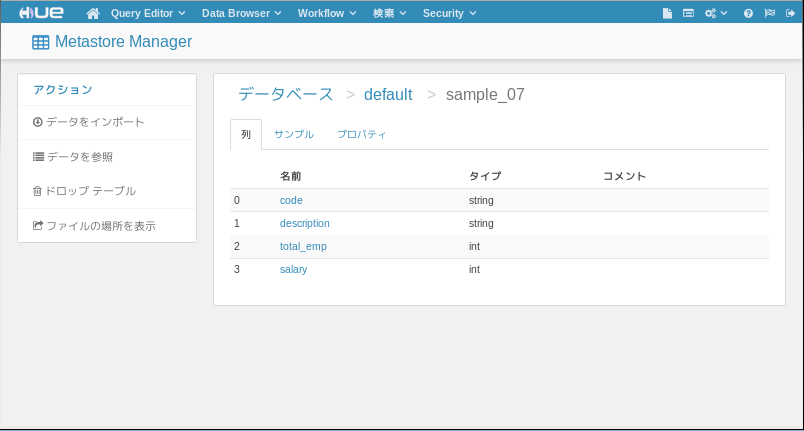Screen dimensions: 804x431
Task: Click the sample_07 breadcrumb text
Action: tap(485, 94)
